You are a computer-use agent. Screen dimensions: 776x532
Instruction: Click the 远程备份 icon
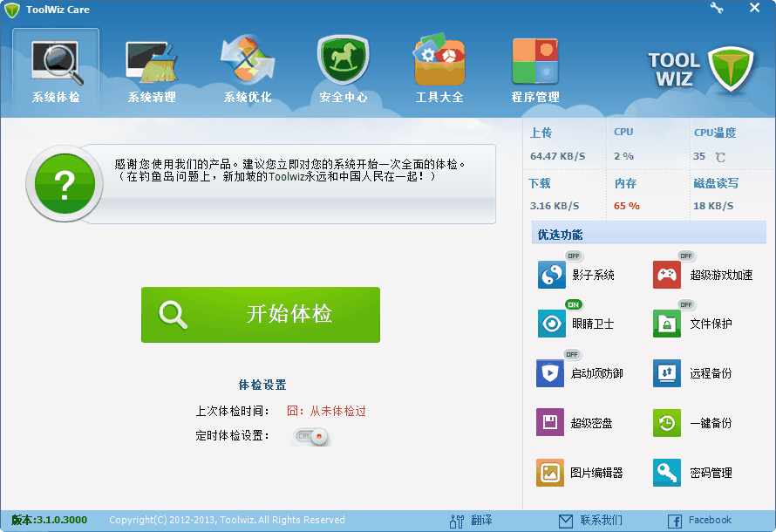pyautogui.click(x=667, y=373)
